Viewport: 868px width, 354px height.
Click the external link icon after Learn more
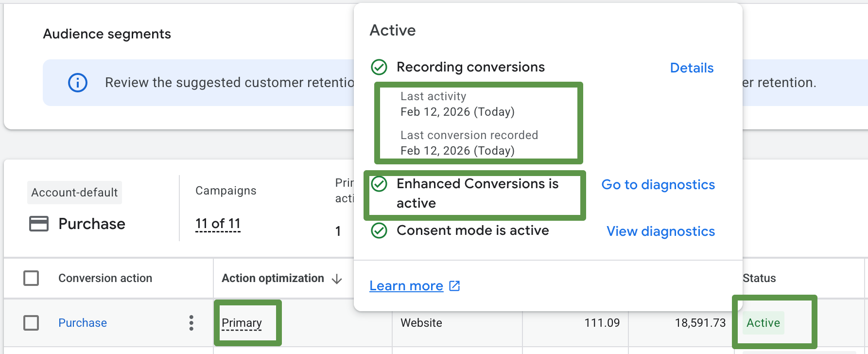point(454,286)
